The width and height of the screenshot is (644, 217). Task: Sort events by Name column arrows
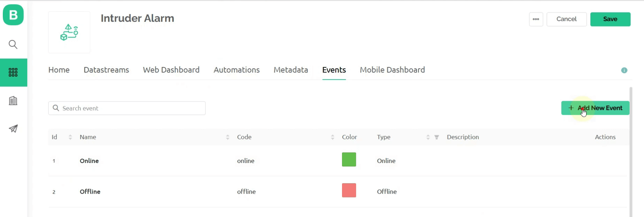coord(227,137)
